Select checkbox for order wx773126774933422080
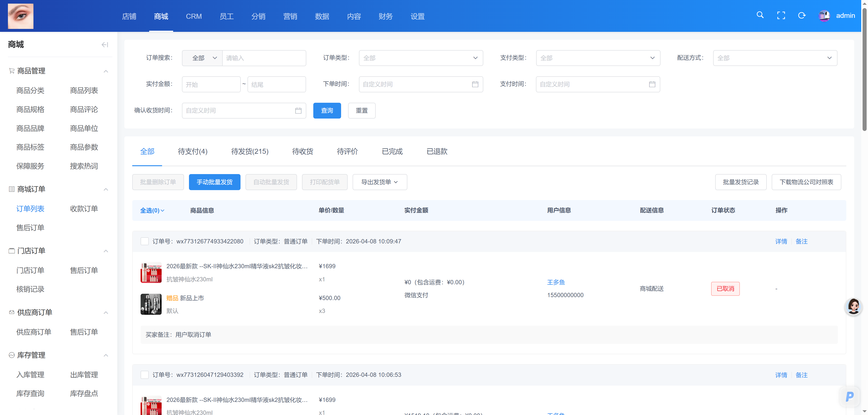The width and height of the screenshot is (868, 415). (145, 241)
